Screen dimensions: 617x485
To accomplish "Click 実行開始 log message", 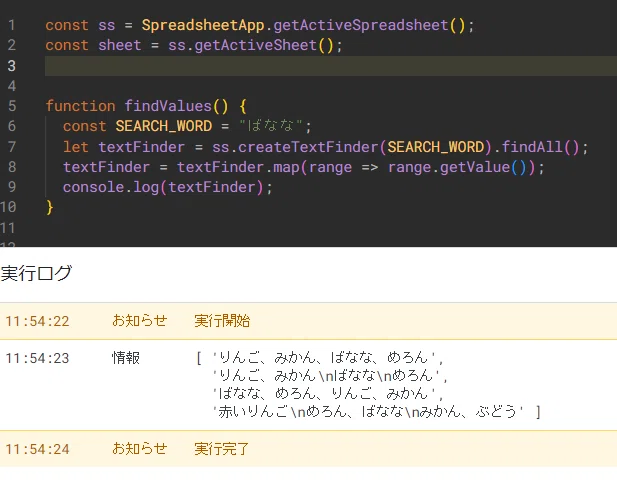I will (x=222, y=321).
